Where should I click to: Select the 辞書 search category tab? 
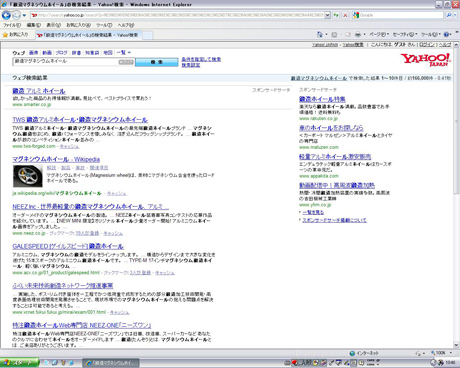click(x=76, y=53)
